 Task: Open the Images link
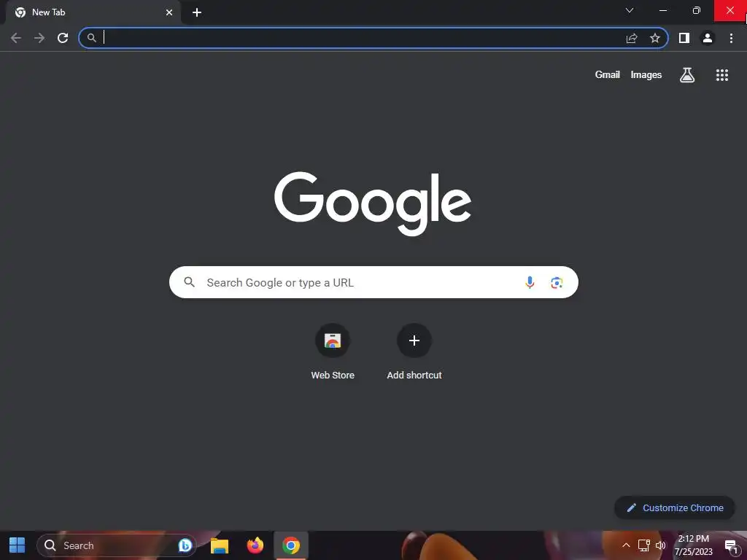click(x=646, y=75)
